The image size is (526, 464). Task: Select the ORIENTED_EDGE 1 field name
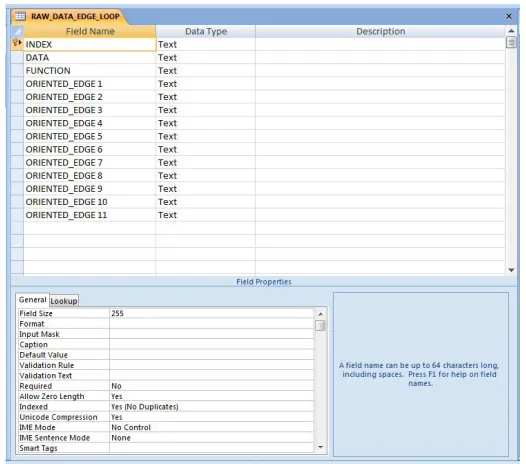click(90, 84)
